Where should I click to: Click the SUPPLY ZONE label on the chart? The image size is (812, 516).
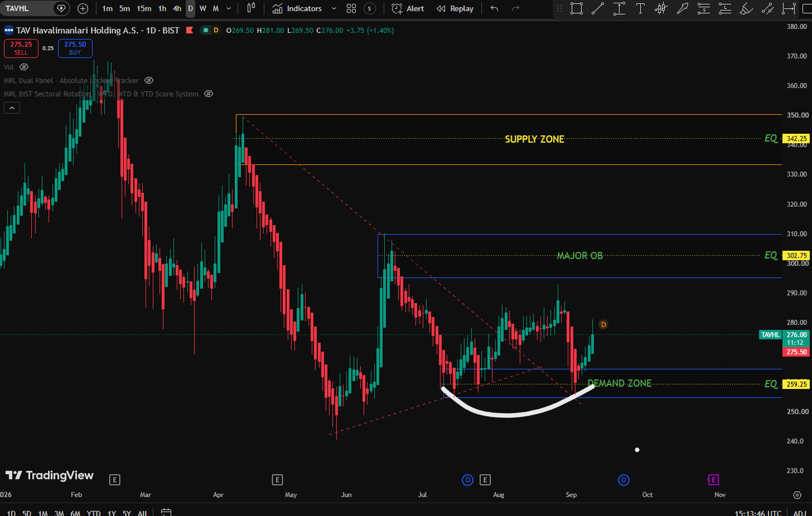[535, 139]
